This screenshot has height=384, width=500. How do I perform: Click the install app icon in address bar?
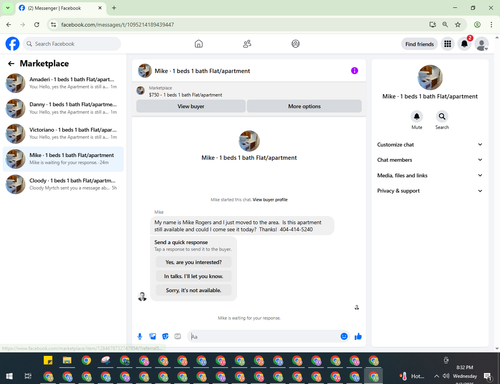pyautogui.click(x=432, y=24)
